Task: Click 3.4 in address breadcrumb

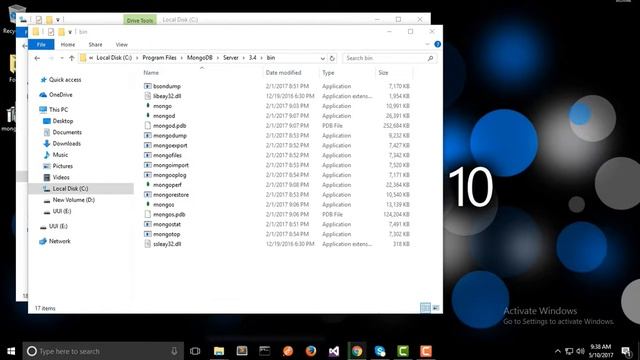Action: pyautogui.click(x=253, y=58)
